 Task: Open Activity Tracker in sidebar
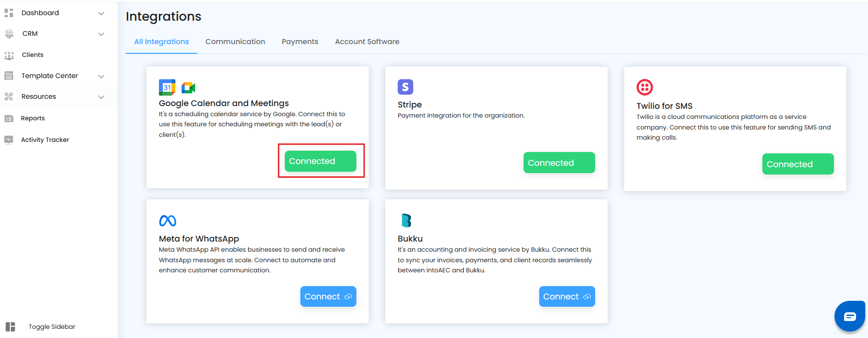pos(45,140)
